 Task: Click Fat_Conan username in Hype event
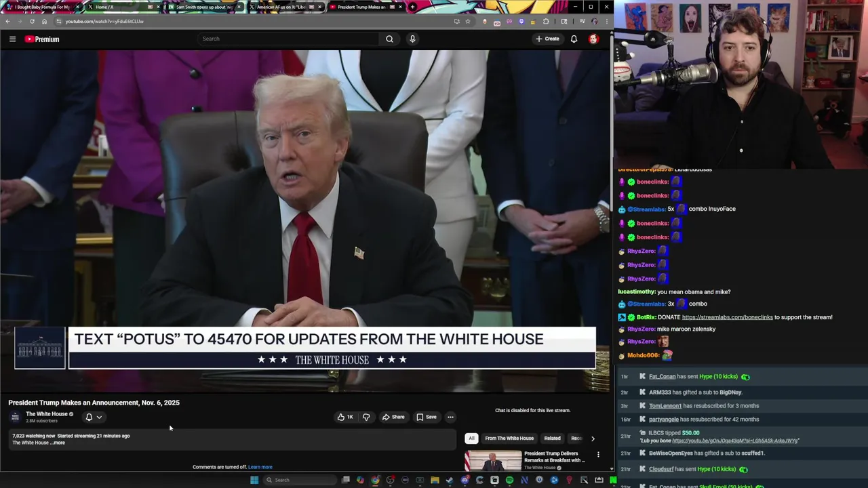pos(662,377)
